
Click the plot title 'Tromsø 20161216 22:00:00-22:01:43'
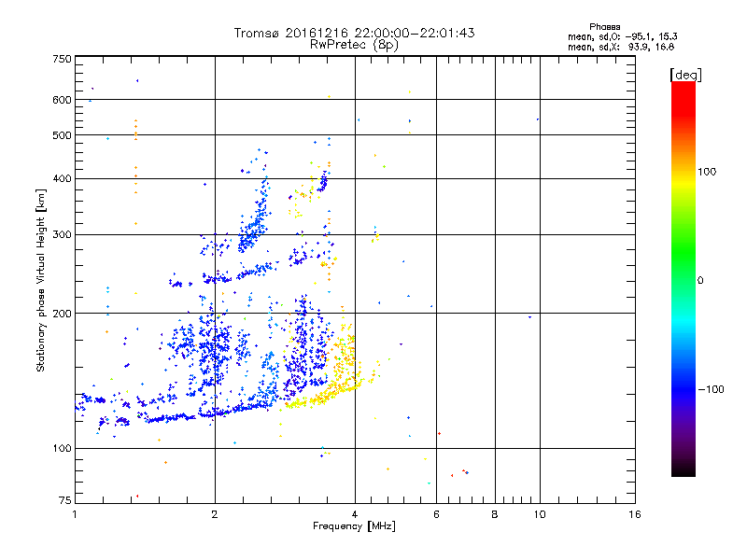[354, 33]
